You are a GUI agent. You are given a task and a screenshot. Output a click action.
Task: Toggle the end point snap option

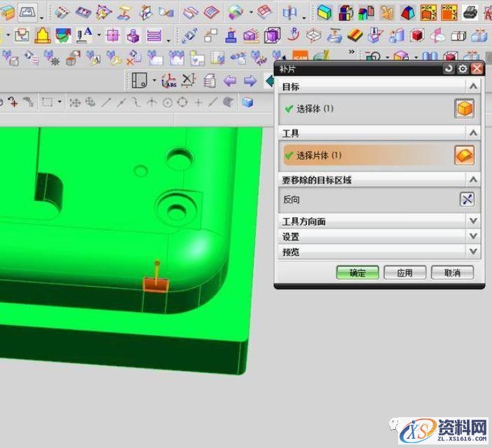click(106, 102)
